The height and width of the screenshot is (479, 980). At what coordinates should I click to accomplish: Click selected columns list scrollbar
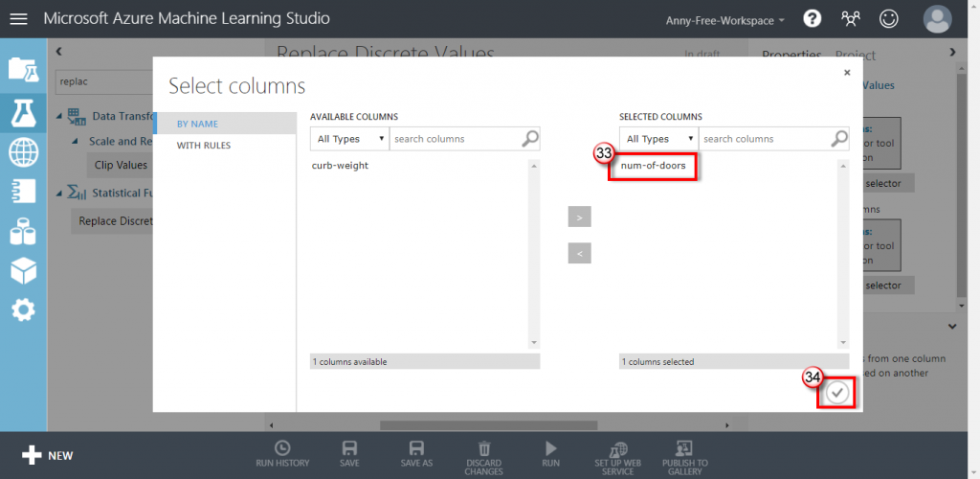(843, 254)
